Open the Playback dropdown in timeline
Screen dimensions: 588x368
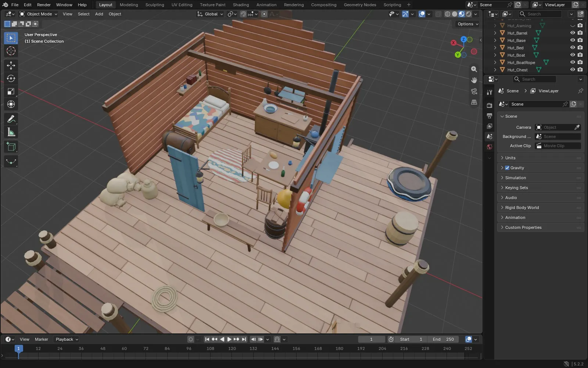[67, 339]
